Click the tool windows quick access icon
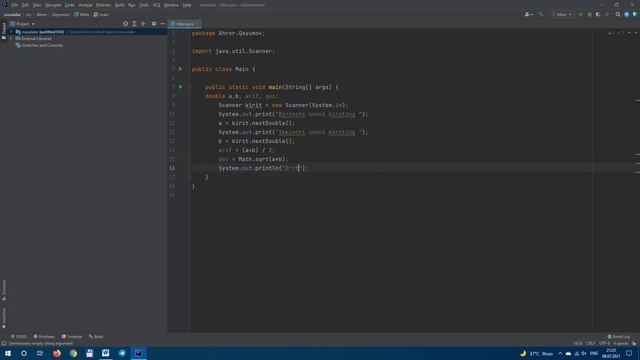 pyautogui.click(x=4, y=344)
